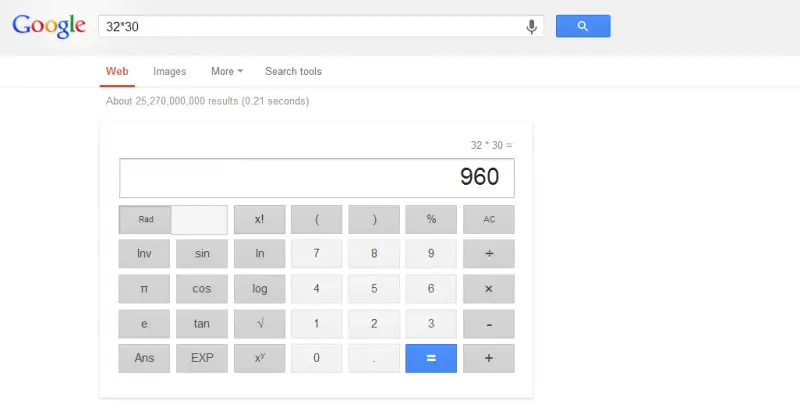Click the multiplication operator key
Screen dimensions: 800x411
489,289
